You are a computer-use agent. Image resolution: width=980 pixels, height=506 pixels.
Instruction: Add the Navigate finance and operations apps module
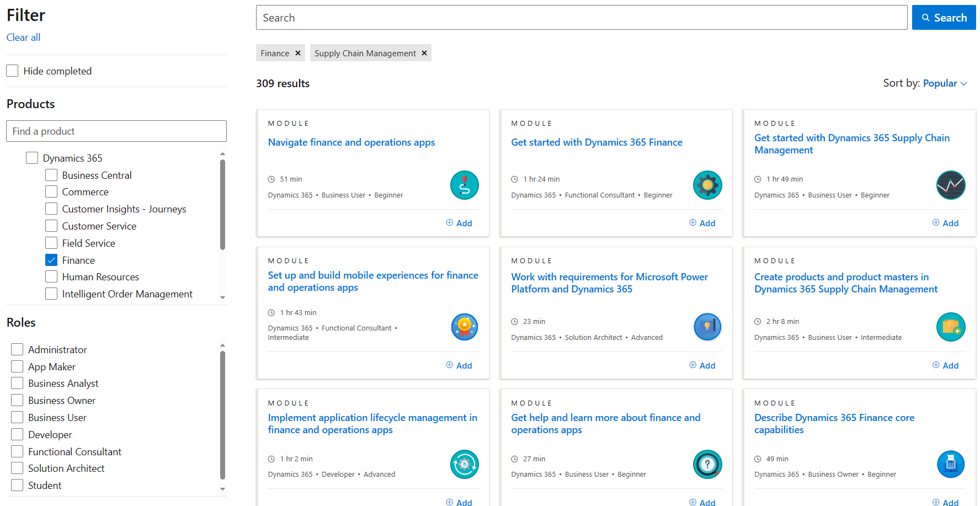click(459, 222)
